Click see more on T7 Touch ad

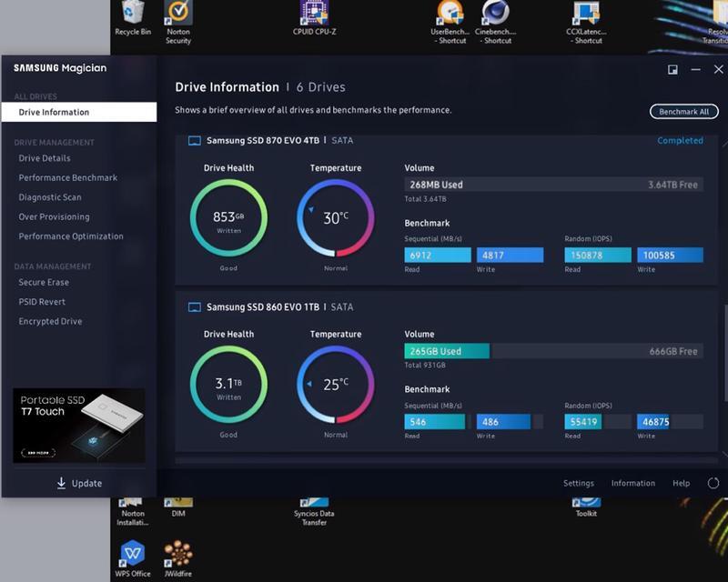38,453
